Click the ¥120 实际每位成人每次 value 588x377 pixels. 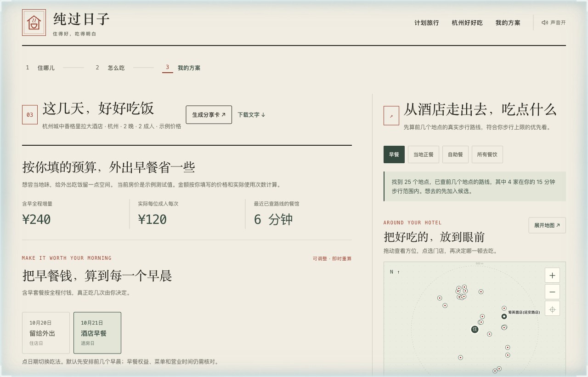[x=152, y=219]
